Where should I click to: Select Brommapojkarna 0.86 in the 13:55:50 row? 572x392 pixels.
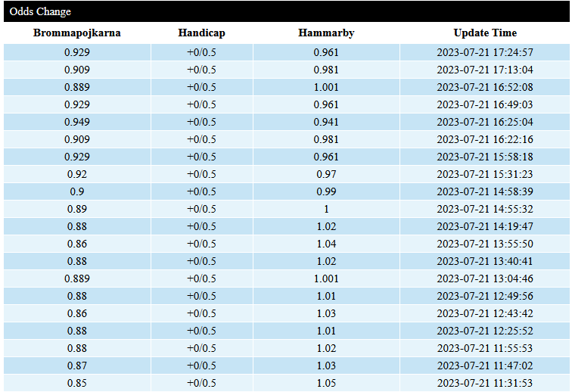coord(77,244)
